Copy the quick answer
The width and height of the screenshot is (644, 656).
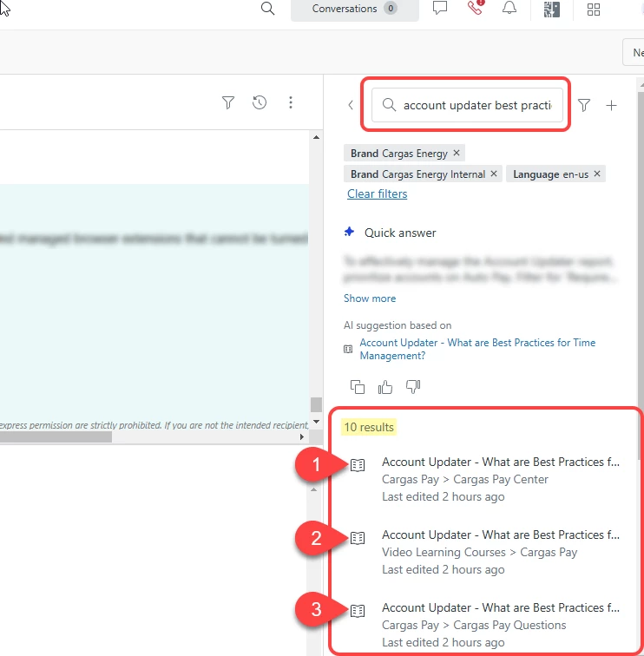(358, 387)
